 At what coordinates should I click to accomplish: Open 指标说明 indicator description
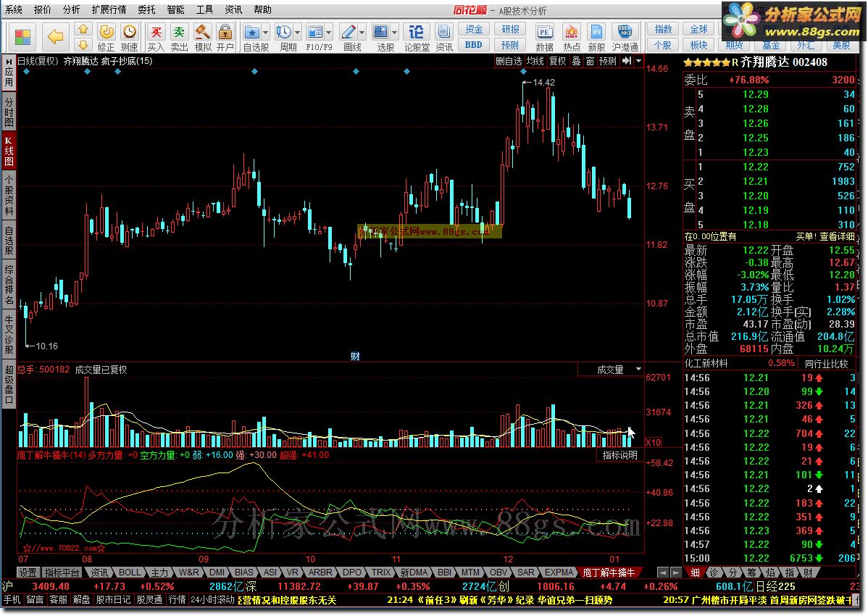click(620, 455)
